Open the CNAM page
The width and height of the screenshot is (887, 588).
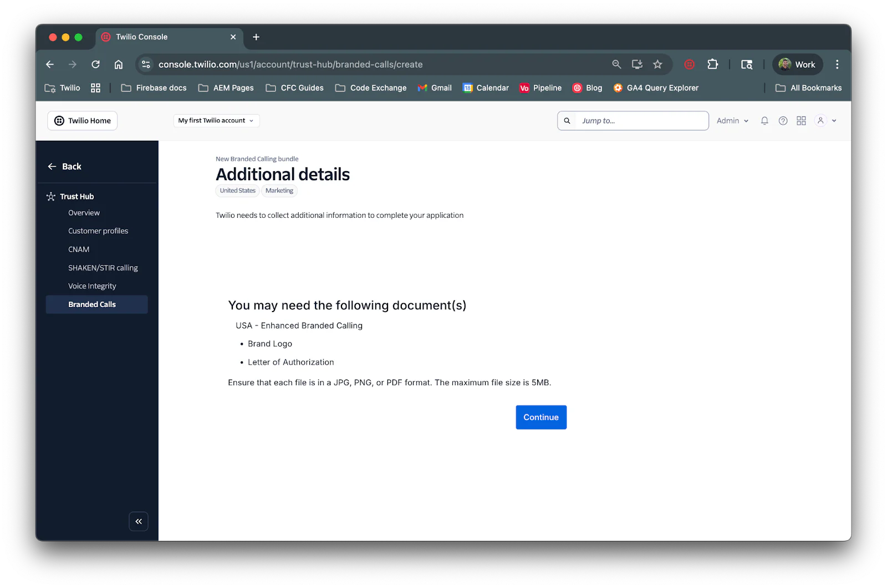[79, 249]
